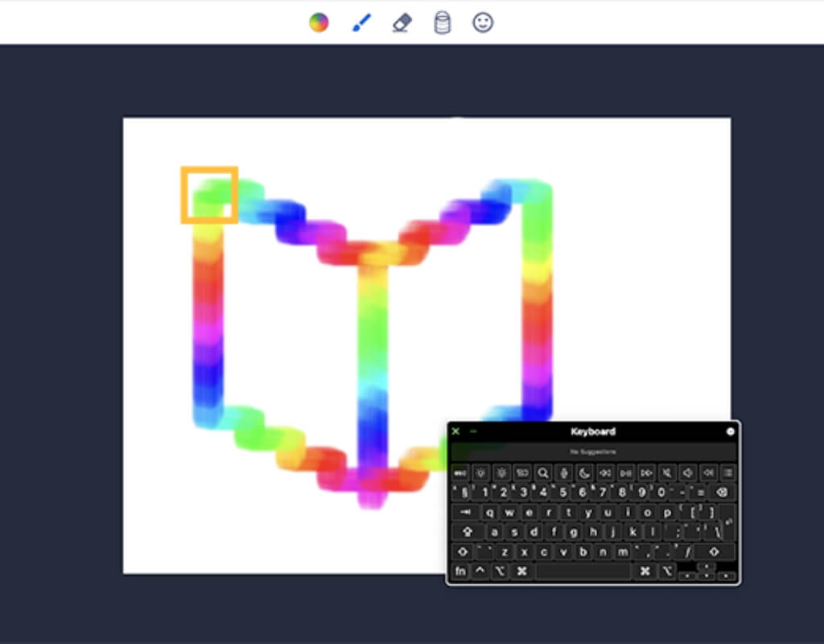Toggle the left shift key
824x644 pixels.
point(463,552)
